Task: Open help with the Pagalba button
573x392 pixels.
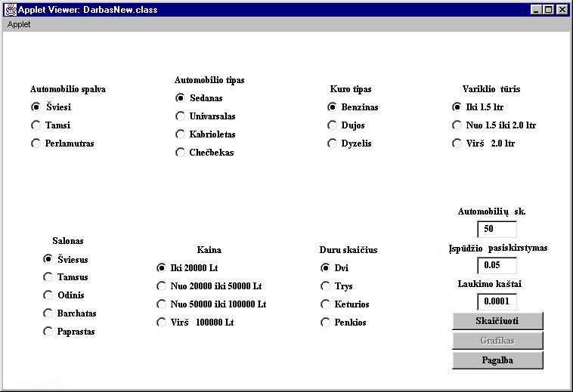Action: 497,360
